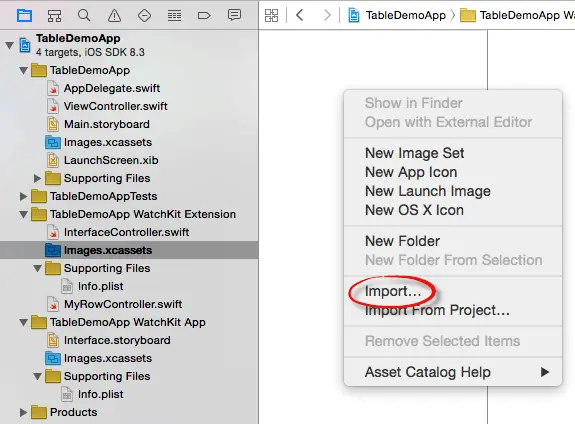Click the TableDemoAppTests folder icon

pos(39,196)
